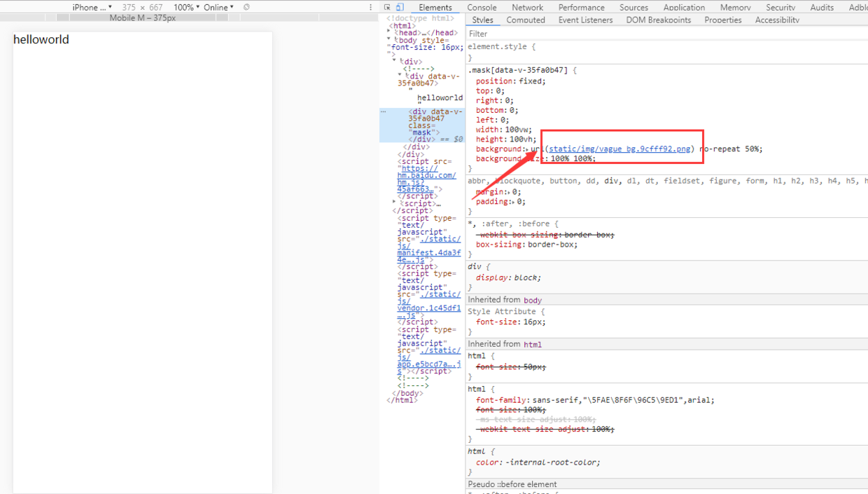Click the helloworld text in DOM tree

coord(440,98)
